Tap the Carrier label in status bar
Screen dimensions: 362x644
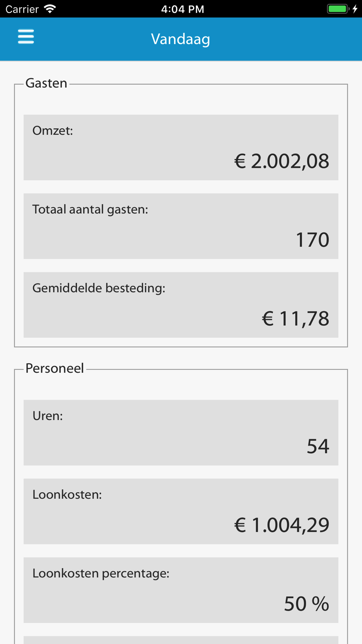(x=22, y=9)
